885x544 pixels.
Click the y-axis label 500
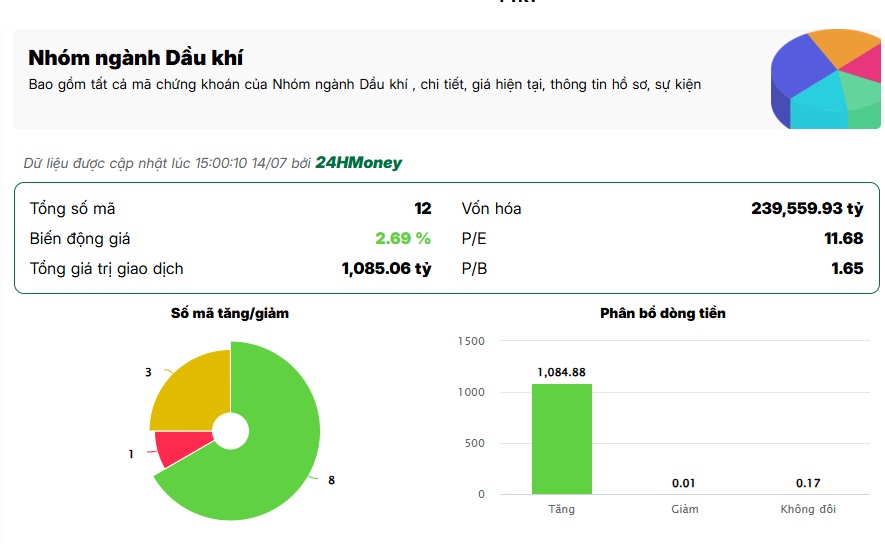(x=475, y=444)
